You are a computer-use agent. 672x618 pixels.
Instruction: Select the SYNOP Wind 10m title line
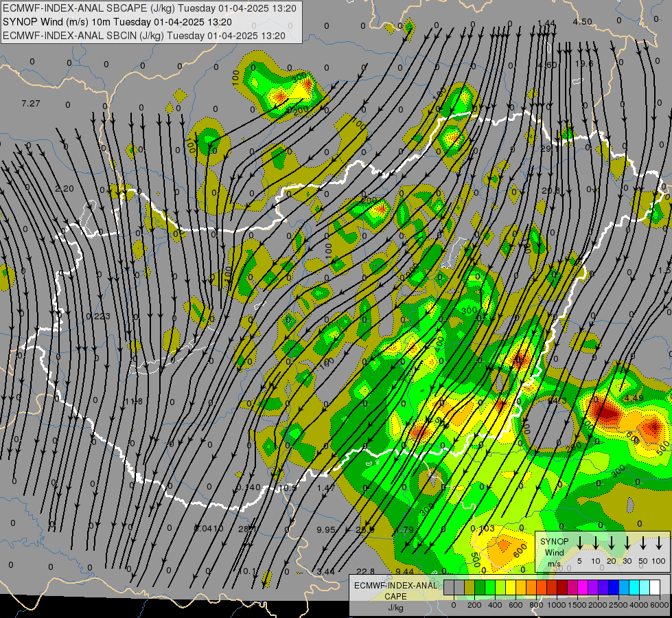(x=117, y=22)
